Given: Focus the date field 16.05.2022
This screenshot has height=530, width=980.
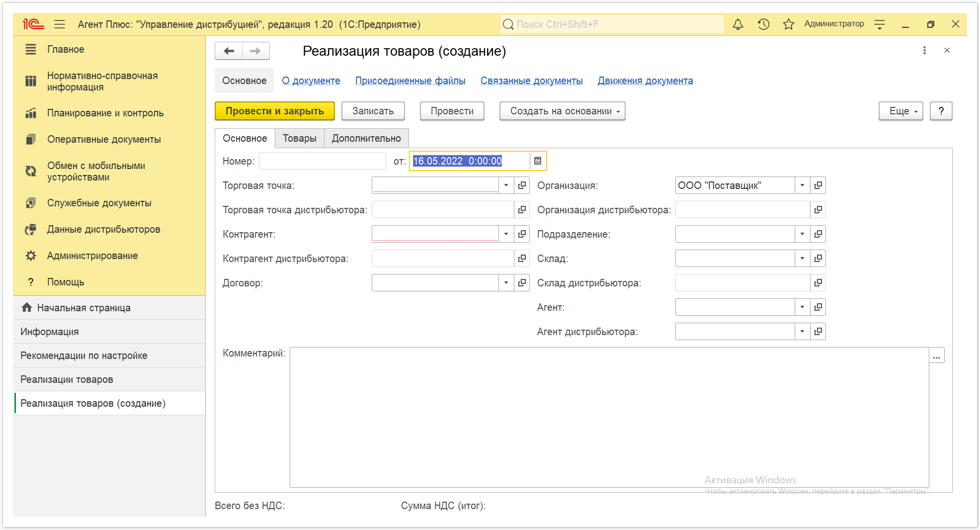Looking at the screenshot, I should pyautogui.click(x=470, y=161).
